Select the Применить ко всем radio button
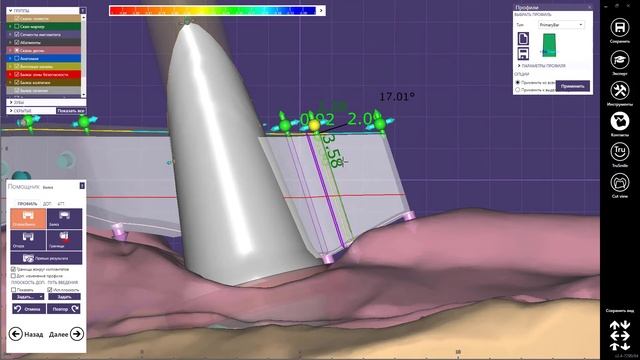This screenshot has height=360, width=640. click(518, 82)
